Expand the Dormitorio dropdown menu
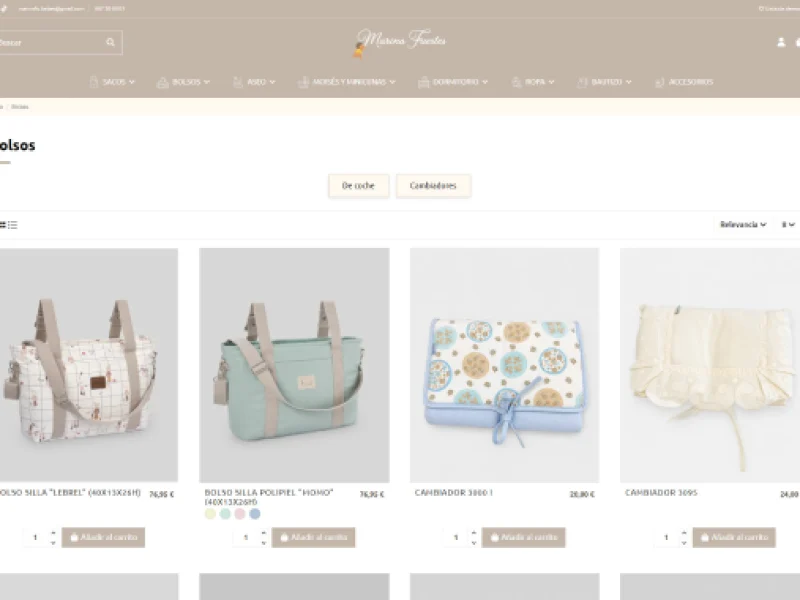800x600 pixels. coord(485,82)
